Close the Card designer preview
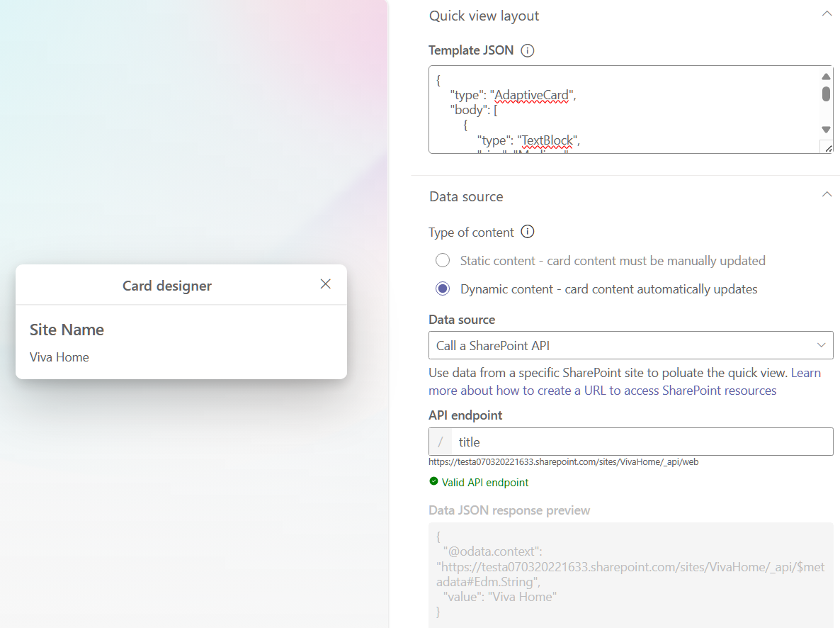Screen dimensions: 840x628 [325, 284]
